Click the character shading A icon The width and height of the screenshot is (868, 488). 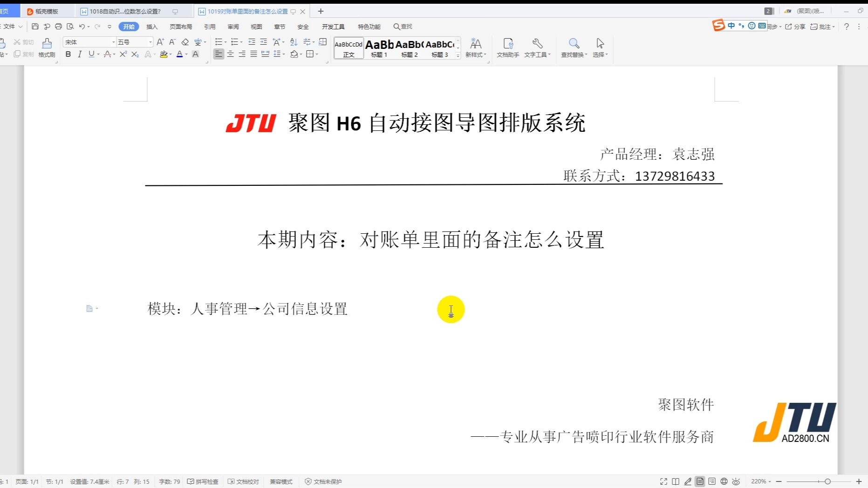click(196, 54)
